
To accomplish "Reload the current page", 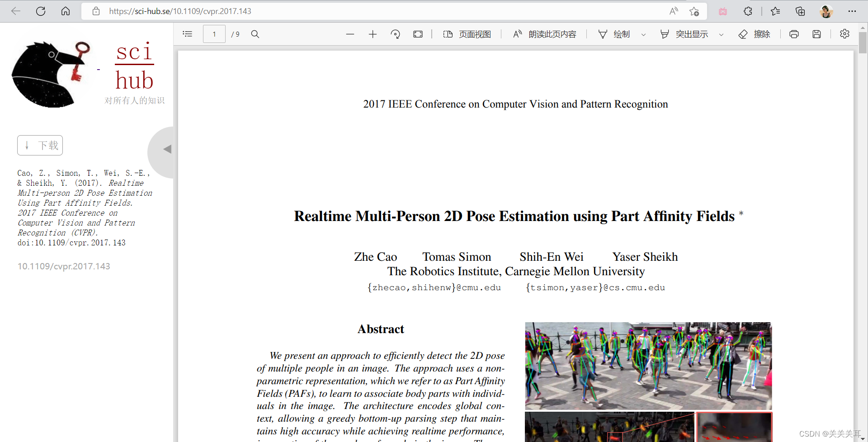I will click(41, 11).
